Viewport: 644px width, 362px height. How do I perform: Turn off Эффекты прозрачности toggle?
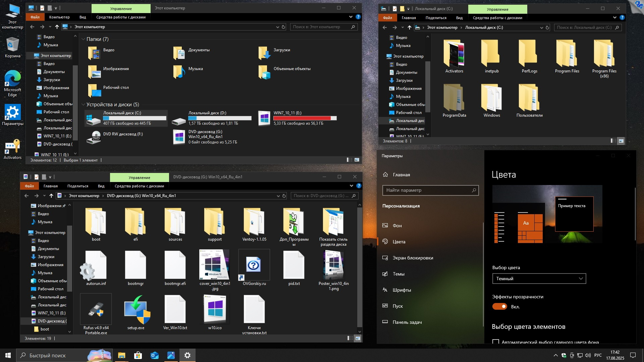click(499, 307)
